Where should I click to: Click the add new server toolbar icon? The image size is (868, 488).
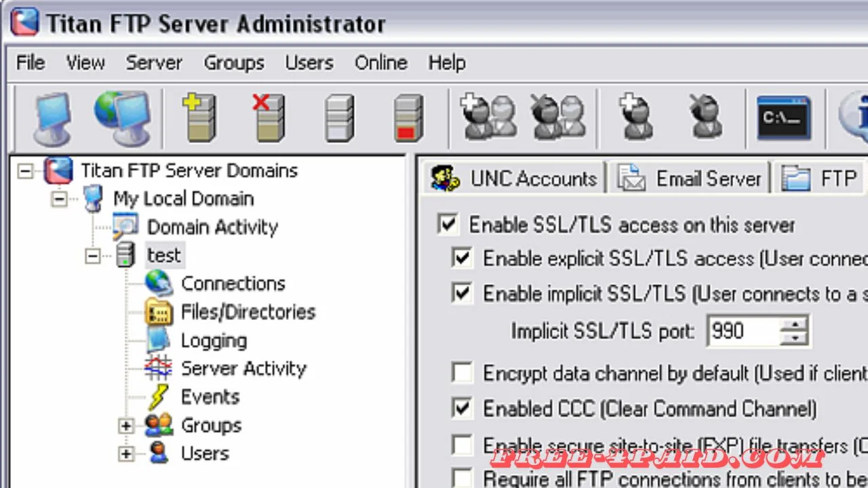(199, 117)
